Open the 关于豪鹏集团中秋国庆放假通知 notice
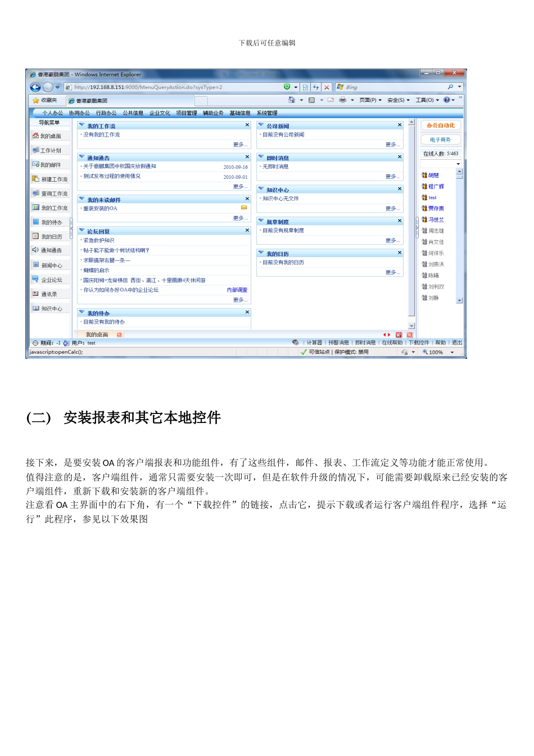This screenshot has width=534, height=756. pos(120,166)
